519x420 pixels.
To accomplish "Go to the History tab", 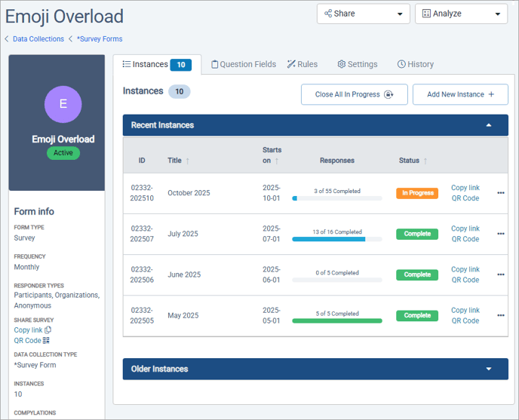I will click(416, 64).
